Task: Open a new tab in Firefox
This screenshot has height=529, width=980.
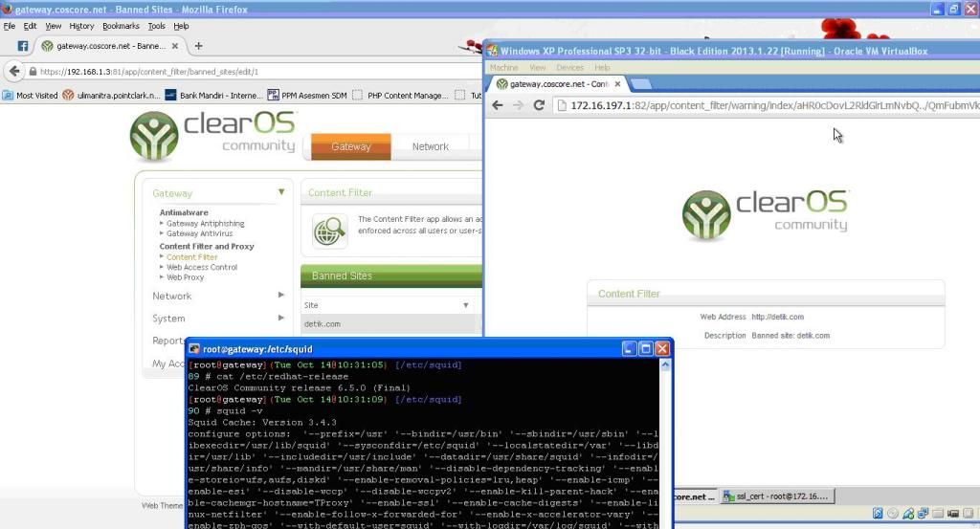Action: [x=198, y=46]
